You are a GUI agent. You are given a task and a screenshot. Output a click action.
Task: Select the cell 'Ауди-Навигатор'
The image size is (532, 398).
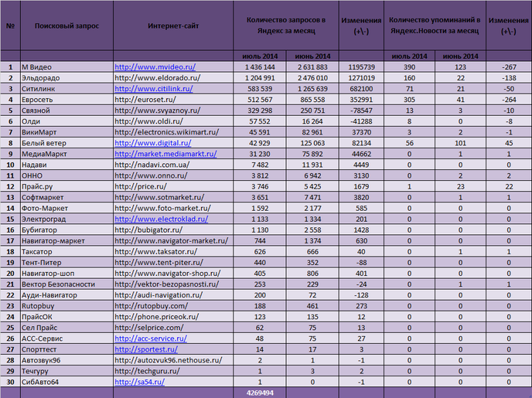click(66, 295)
